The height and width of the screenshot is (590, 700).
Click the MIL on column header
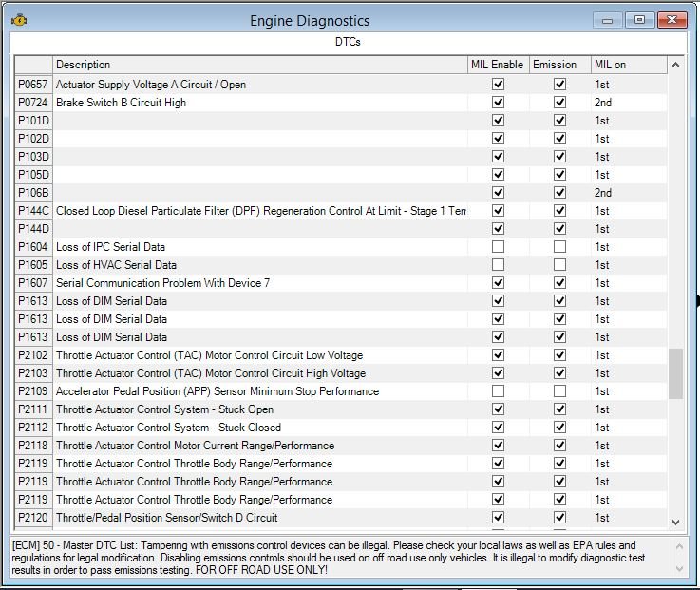tap(629, 65)
